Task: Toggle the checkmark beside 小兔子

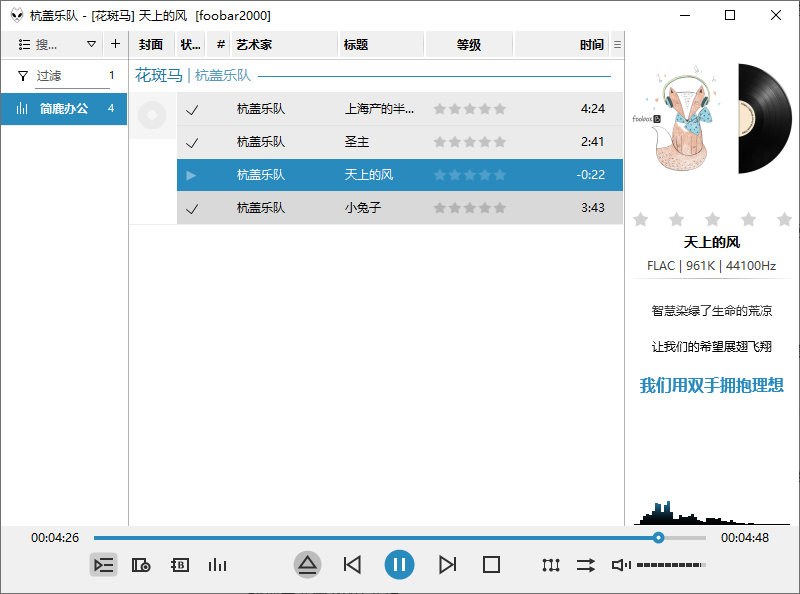Action: coord(193,208)
